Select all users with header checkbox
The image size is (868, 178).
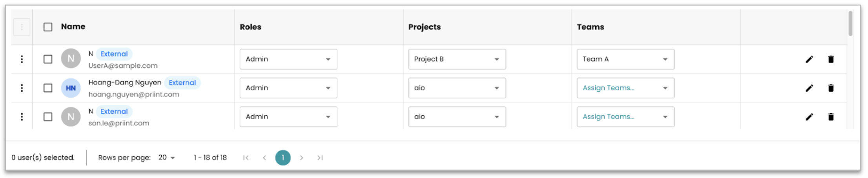pyautogui.click(x=48, y=27)
